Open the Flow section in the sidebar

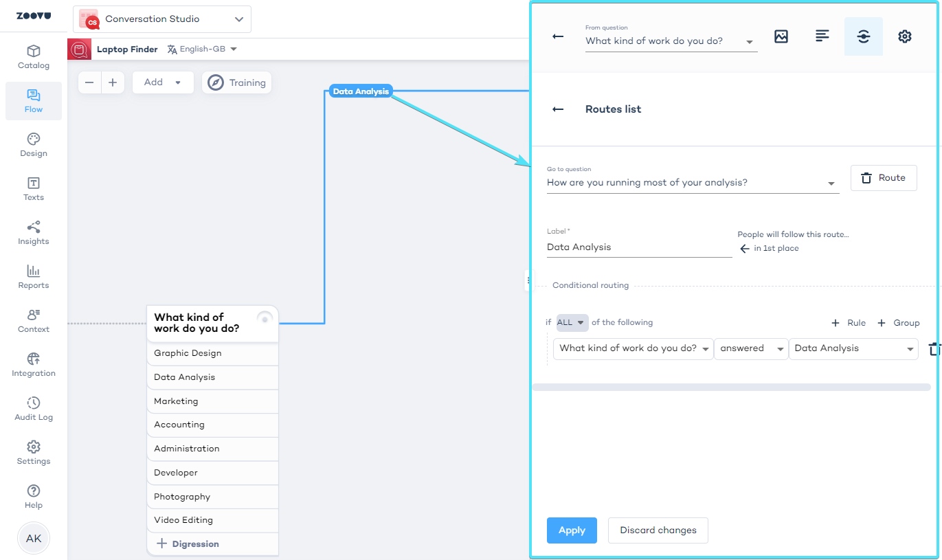33,101
